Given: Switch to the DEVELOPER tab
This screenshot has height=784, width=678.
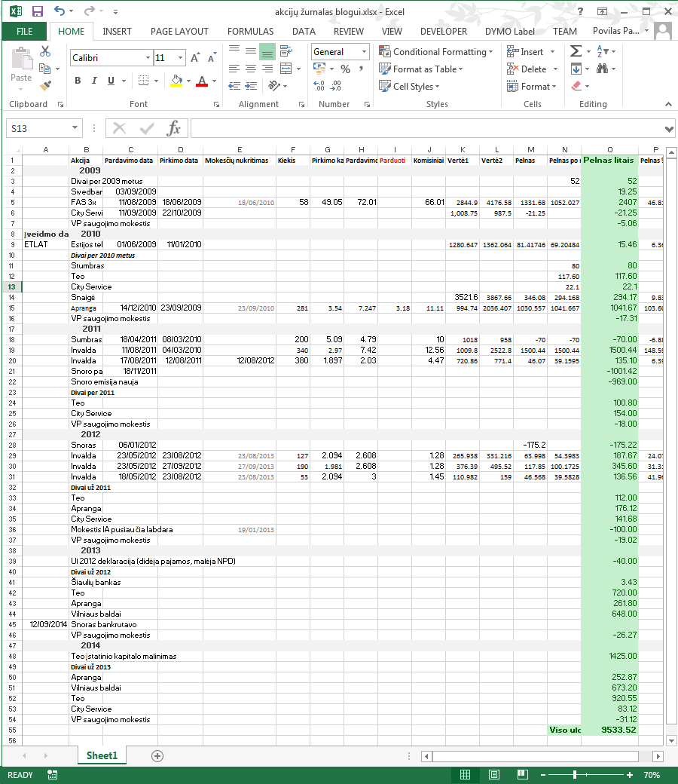Looking at the screenshot, I should click(444, 32).
